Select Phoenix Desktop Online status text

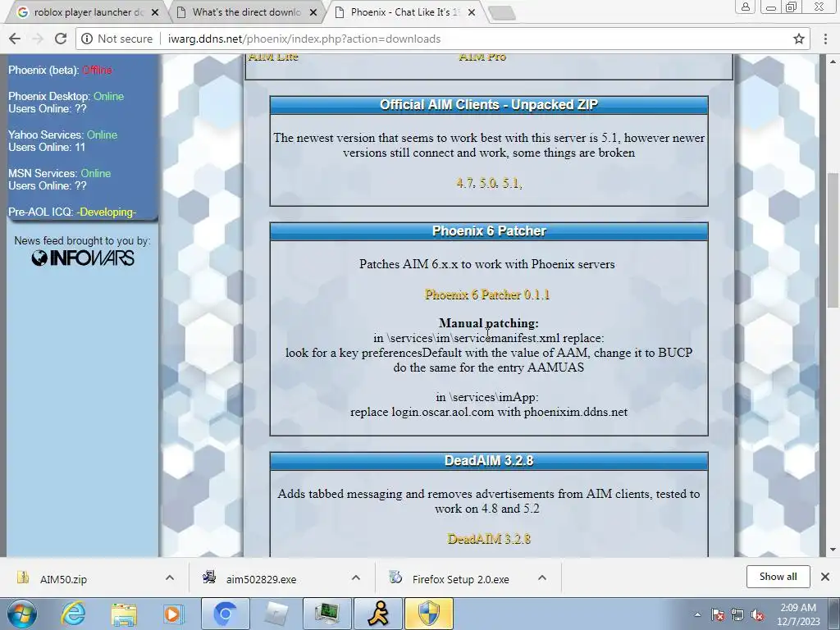coord(109,97)
